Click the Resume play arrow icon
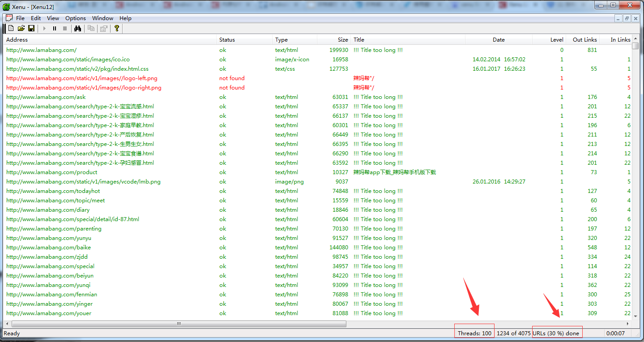The width and height of the screenshot is (644, 342). (x=44, y=28)
